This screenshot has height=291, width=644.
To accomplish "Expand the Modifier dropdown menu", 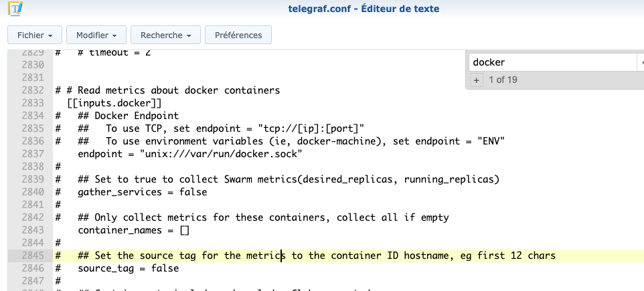I will pos(96,35).
